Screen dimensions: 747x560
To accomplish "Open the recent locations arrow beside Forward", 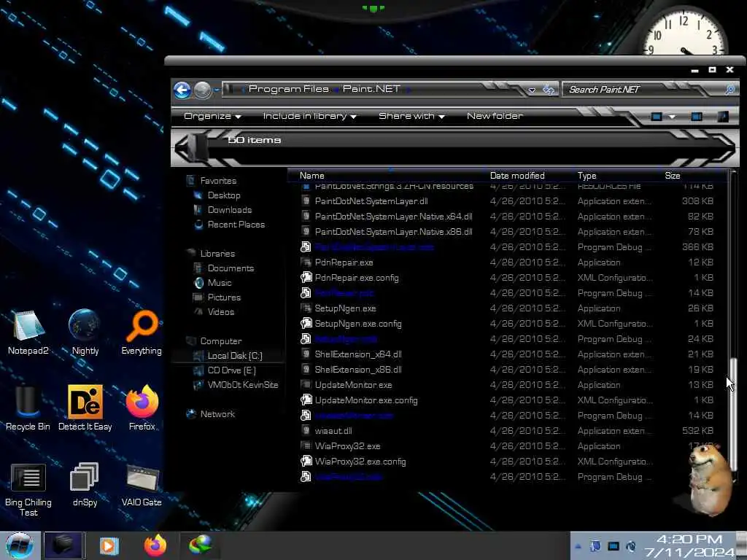I will click(x=216, y=90).
